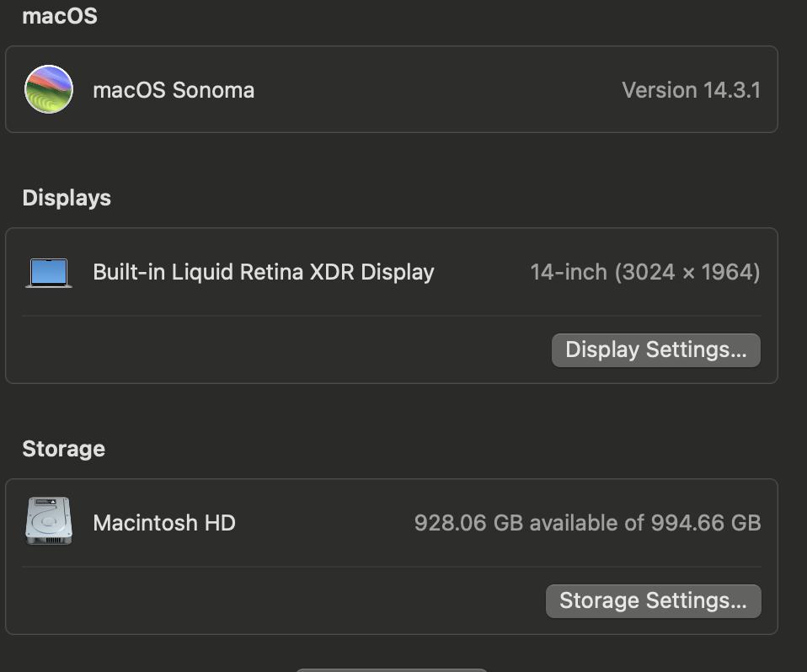Image resolution: width=807 pixels, height=672 pixels.
Task: Select the Built-in Liquid Retina XDR Display label
Action: click(263, 272)
